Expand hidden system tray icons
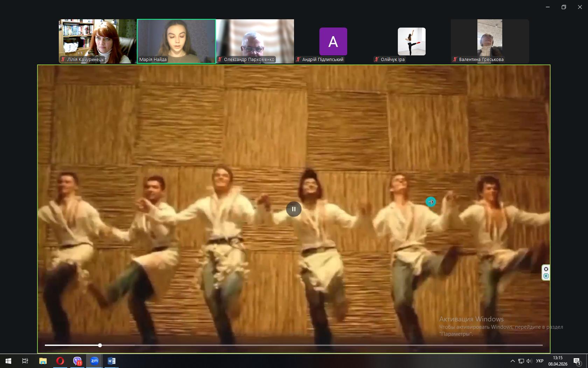Screen dimensions: 588x368 coord(513,361)
